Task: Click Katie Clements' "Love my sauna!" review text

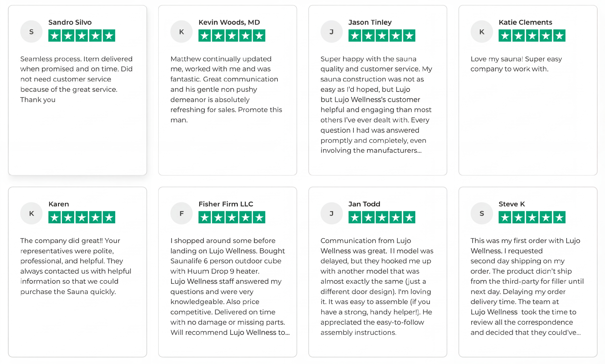Action: (x=516, y=64)
